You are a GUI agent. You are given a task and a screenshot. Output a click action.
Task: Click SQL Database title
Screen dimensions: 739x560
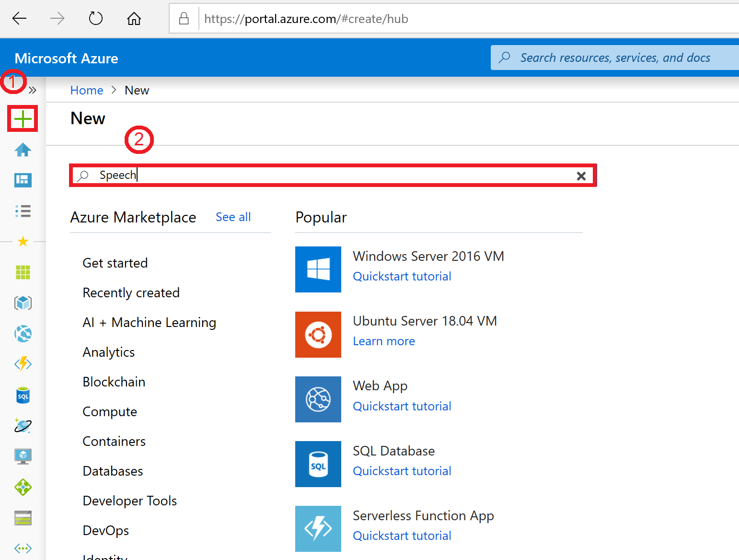click(x=393, y=451)
